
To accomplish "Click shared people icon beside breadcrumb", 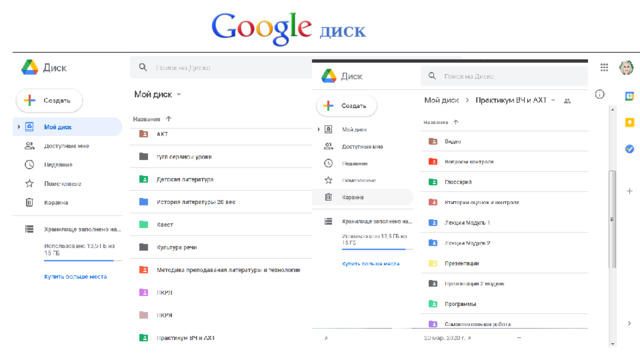I will [567, 100].
